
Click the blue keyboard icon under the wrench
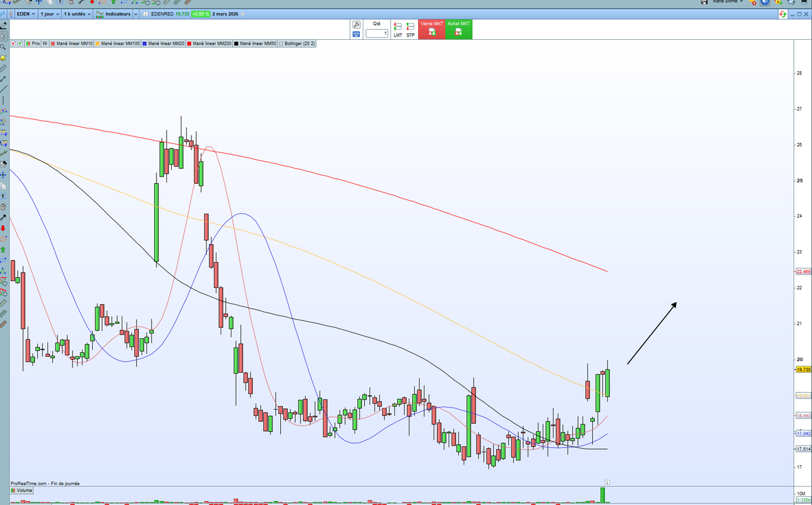tap(357, 34)
